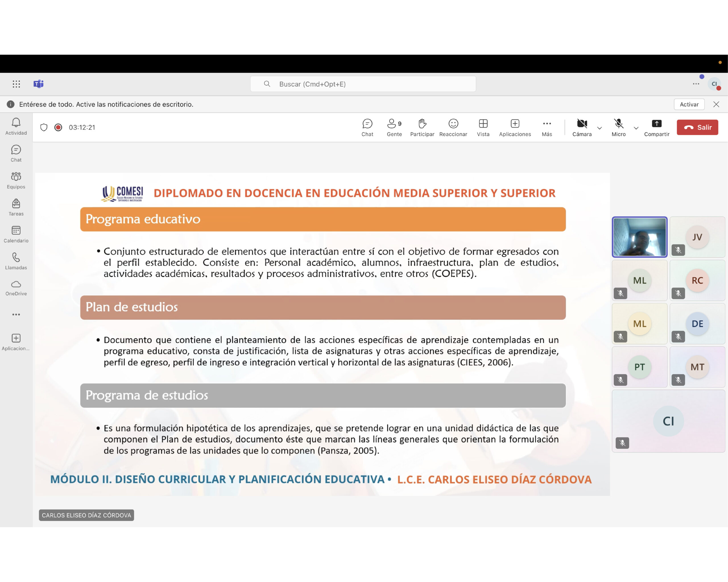Open Equipos in the sidebar
This screenshot has height=582, width=728.
[16, 180]
